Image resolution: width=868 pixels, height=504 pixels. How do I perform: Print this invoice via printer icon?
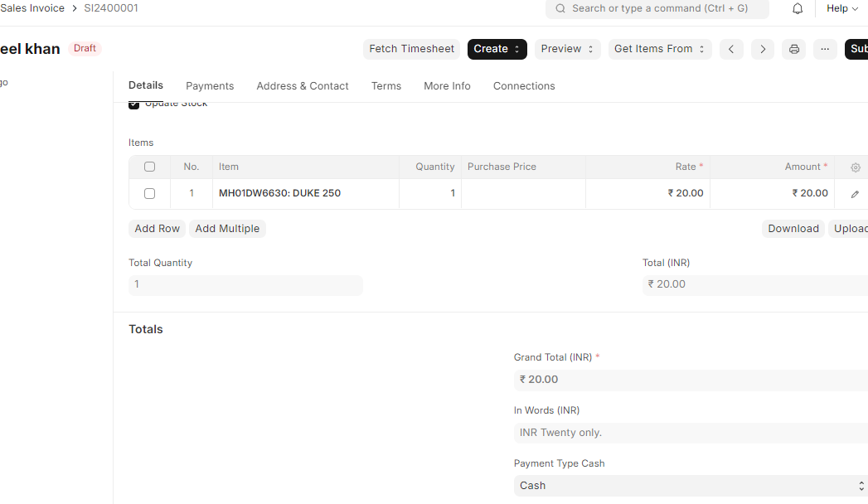pyautogui.click(x=794, y=49)
